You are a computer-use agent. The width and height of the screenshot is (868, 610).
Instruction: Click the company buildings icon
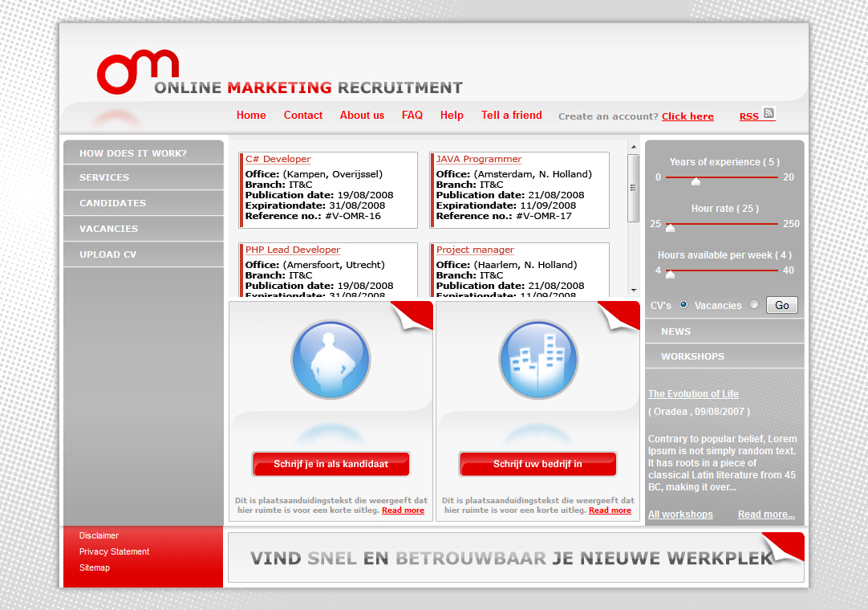pos(537,359)
